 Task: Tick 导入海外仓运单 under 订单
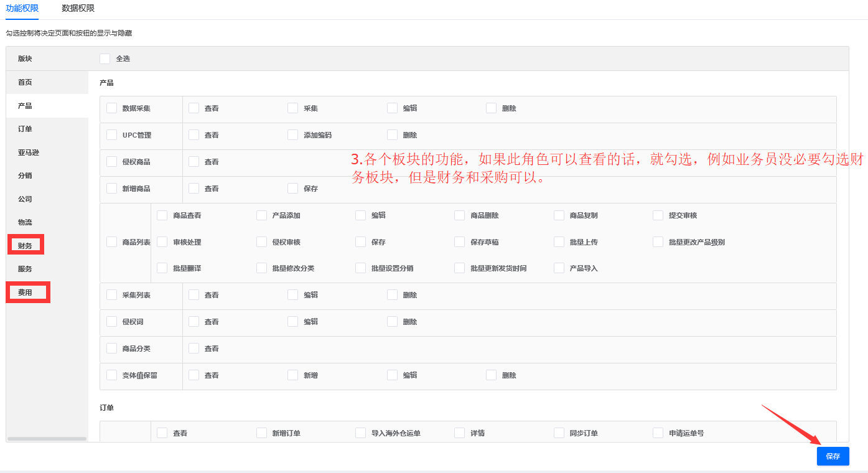pos(361,433)
